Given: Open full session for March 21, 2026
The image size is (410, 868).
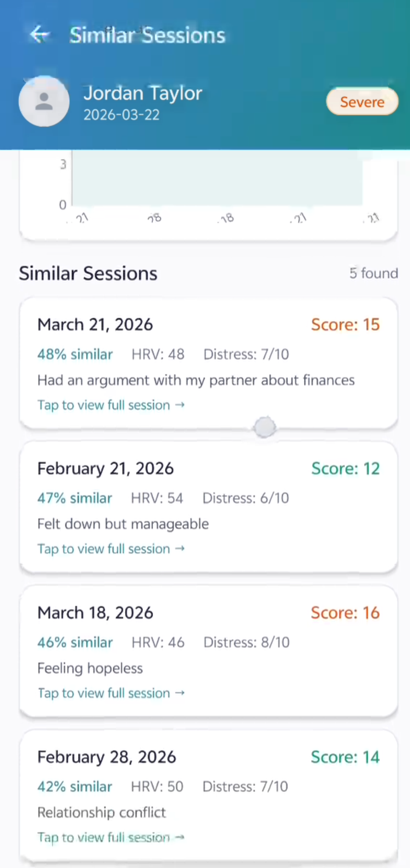Looking at the screenshot, I should click(111, 405).
